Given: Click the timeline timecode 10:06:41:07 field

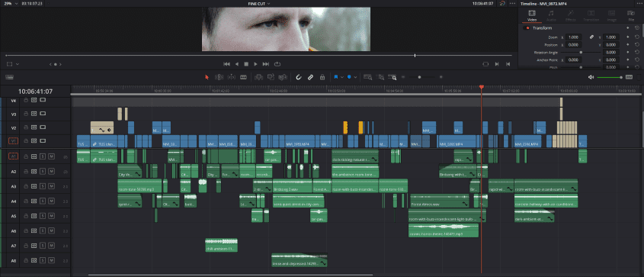Looking at the screenshot, I should coord(35,92).
